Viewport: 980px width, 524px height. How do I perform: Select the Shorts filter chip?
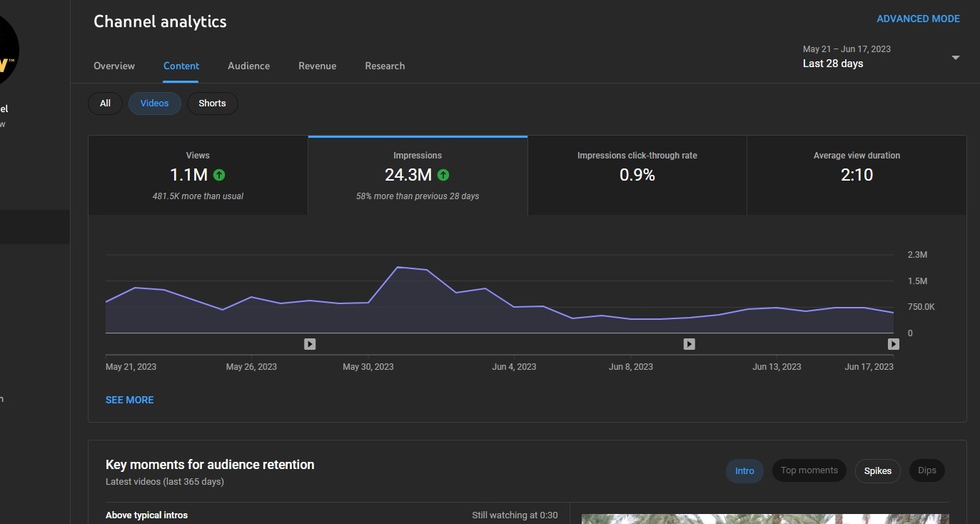pyautogui.click(x=212, y=104)
